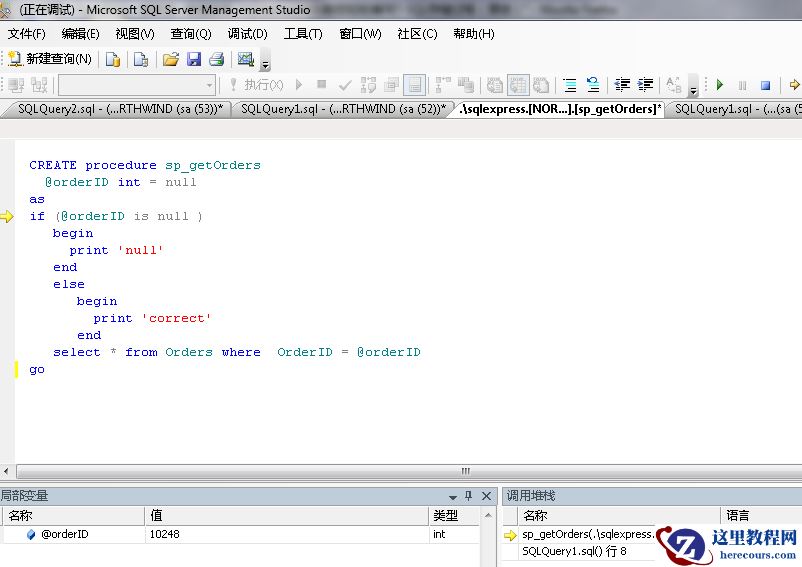Open the 编辑(E) menu
The image size is (802, 567).
point(80,34)
